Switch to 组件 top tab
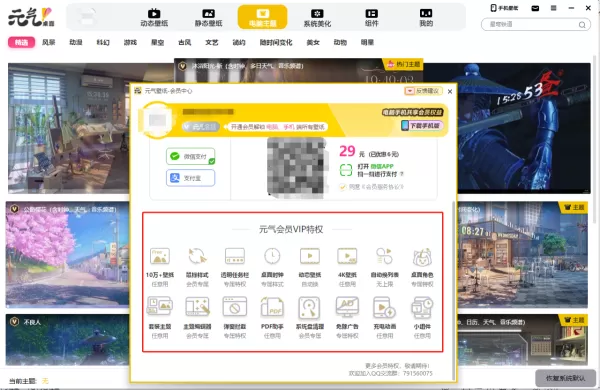This screenshot has width=600, height=390. pyautogui.click(x=372, y=18)
